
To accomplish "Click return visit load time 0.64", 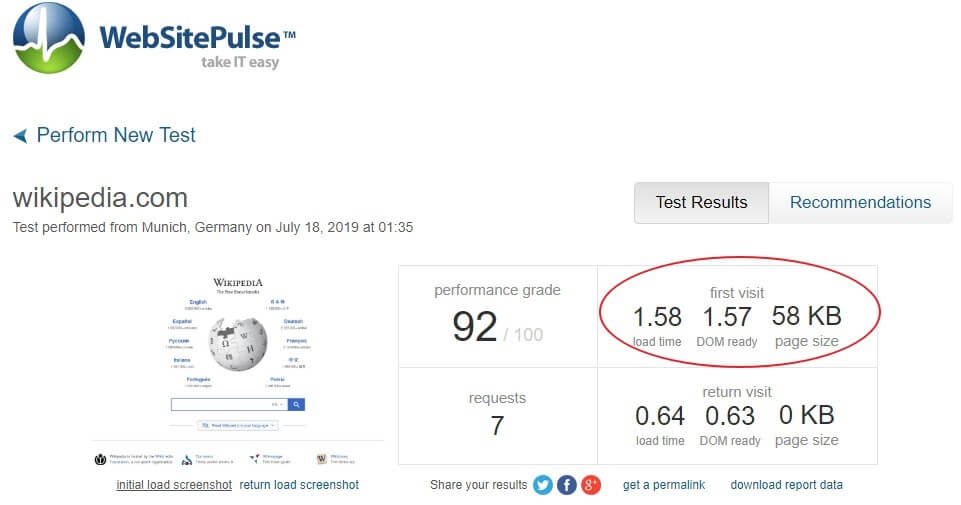I will [x=659, y=416].
